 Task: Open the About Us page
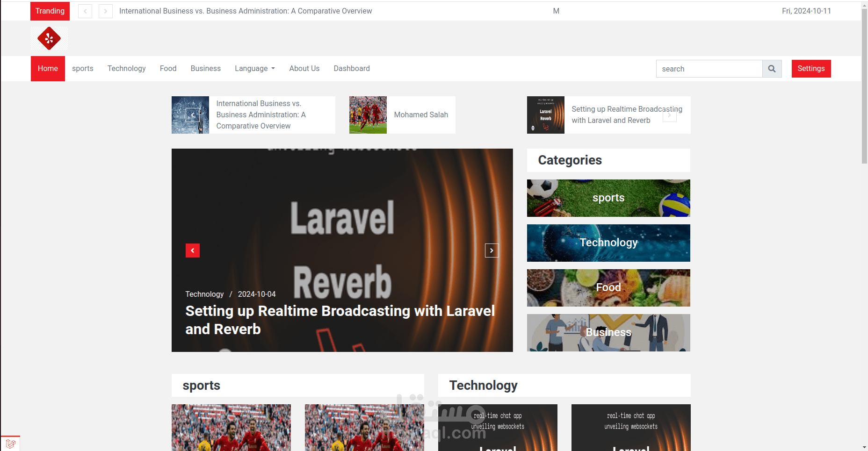pyautogui.click(x=304, y=69)
